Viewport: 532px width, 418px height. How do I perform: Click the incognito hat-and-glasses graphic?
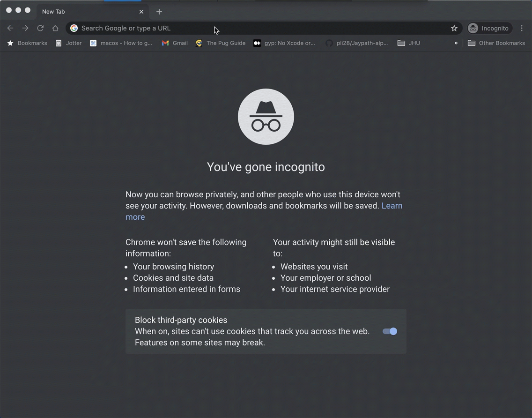click(266, 116)
